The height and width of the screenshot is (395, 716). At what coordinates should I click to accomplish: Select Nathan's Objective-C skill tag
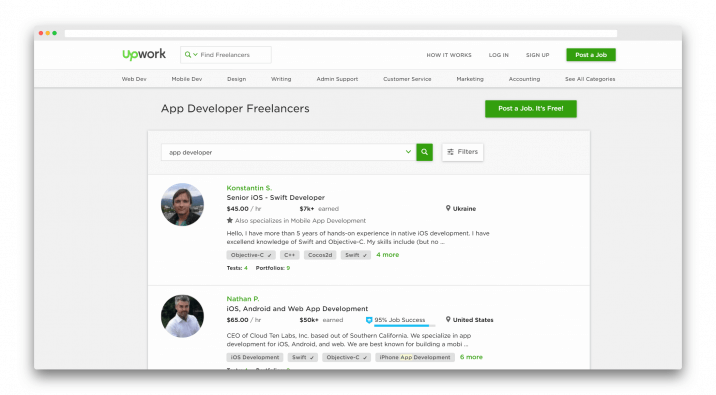click(347, 358)
